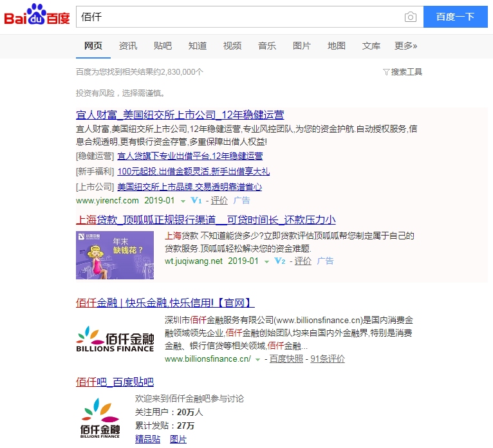Click 广告 label beside www.yirencf.com
Viewport: 493px width, 448px height.
(241, 200)
